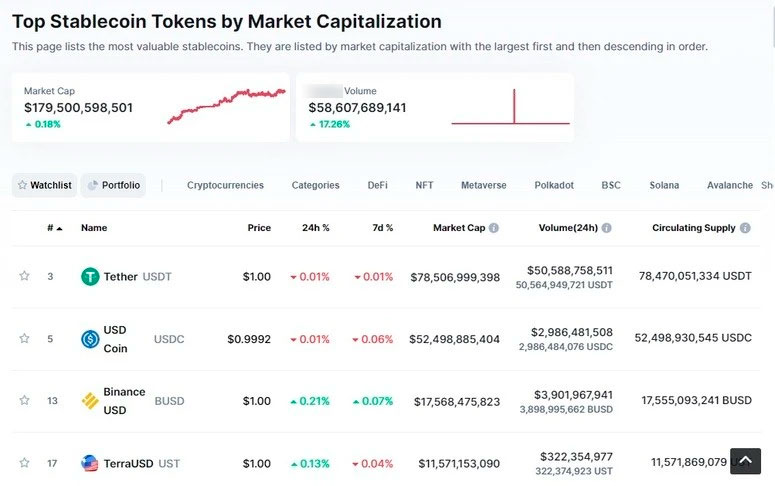Viewport: 775px width, 486px height.
Task: Click the Market Cap info icon
Action: point(494,228)
